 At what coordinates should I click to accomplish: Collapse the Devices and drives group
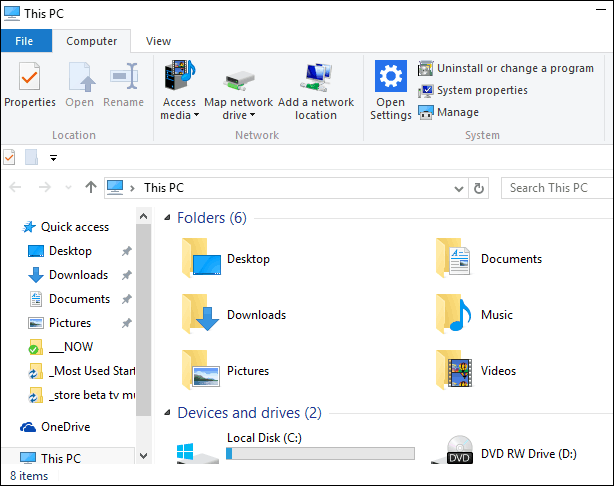point(168,412)
